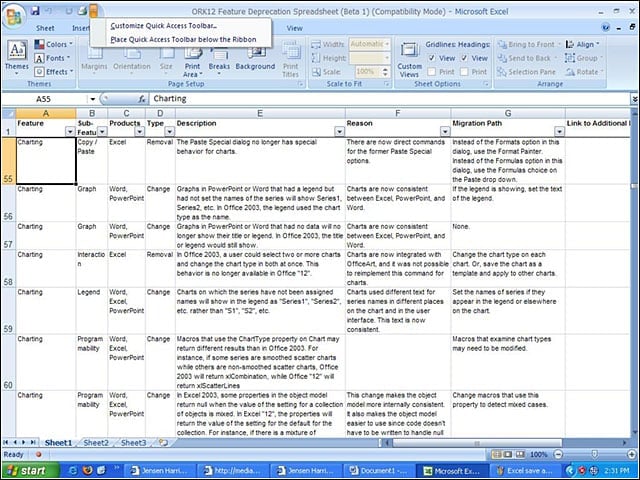Open Feature column filter dropdown
This screenshot has width=640, height=480.
pos(70,131)
